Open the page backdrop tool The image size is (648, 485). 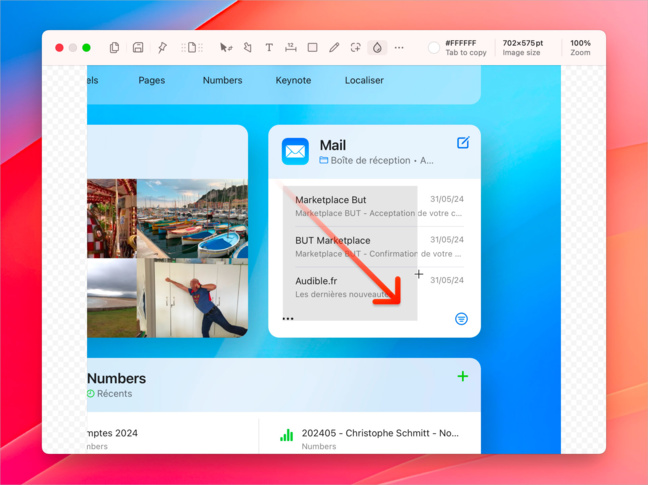point(192,48)
